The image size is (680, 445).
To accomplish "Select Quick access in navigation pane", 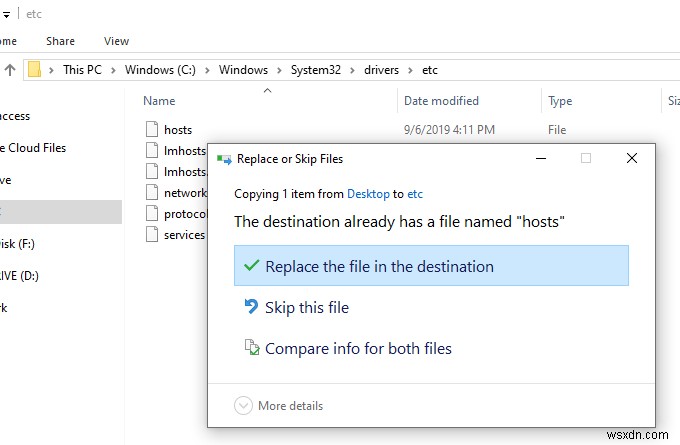I will click(15, 116).
